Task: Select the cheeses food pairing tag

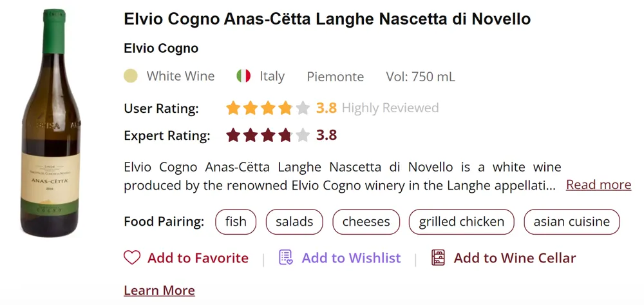Action: click(x=366, y=222)
